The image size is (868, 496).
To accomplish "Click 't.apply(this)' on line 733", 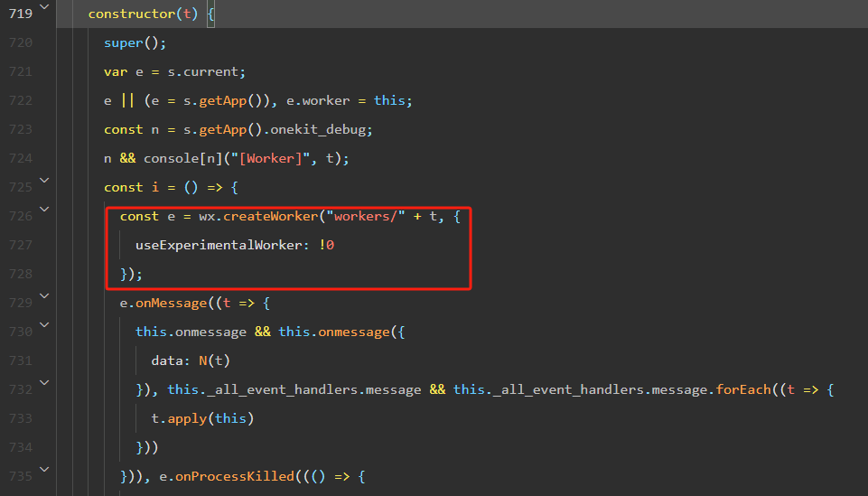I will [x=202, y=418].
